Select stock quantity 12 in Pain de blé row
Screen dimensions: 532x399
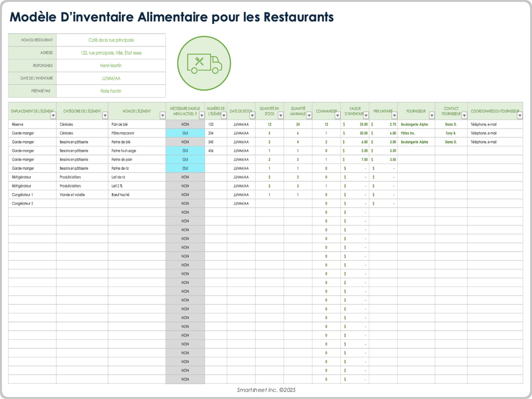coord(270,124)
